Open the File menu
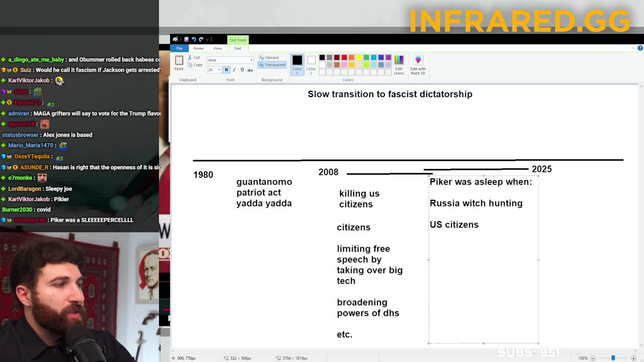The image size is (644, 362). [x=180, y=48]
